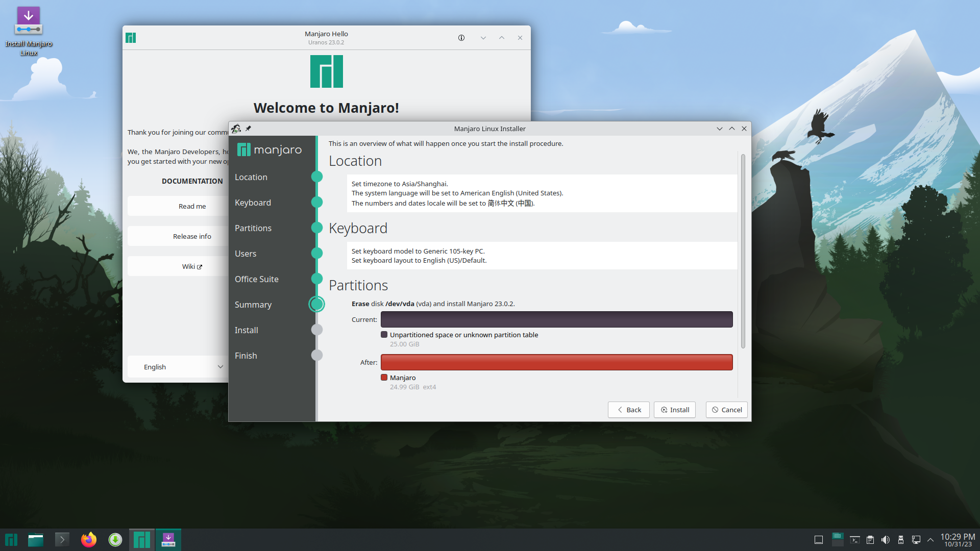The image size is (980, 551).
Task: Go Back to the previous step
Action: tap(628, 410)
